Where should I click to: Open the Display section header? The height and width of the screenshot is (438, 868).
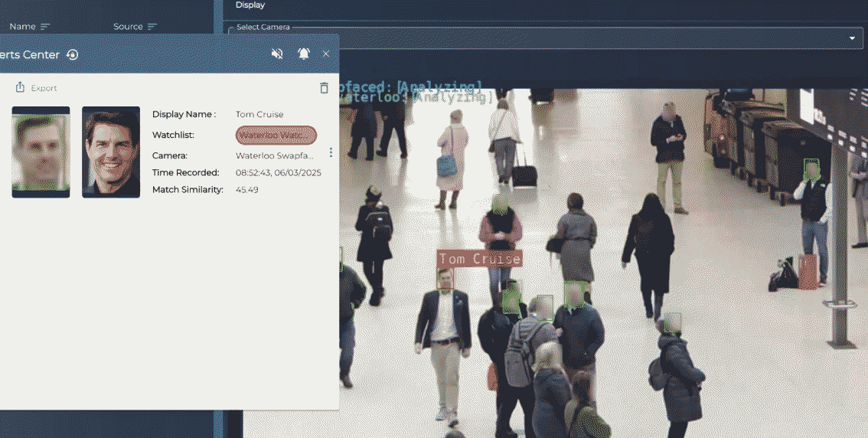pyautogui.click(x=250, y=5)
